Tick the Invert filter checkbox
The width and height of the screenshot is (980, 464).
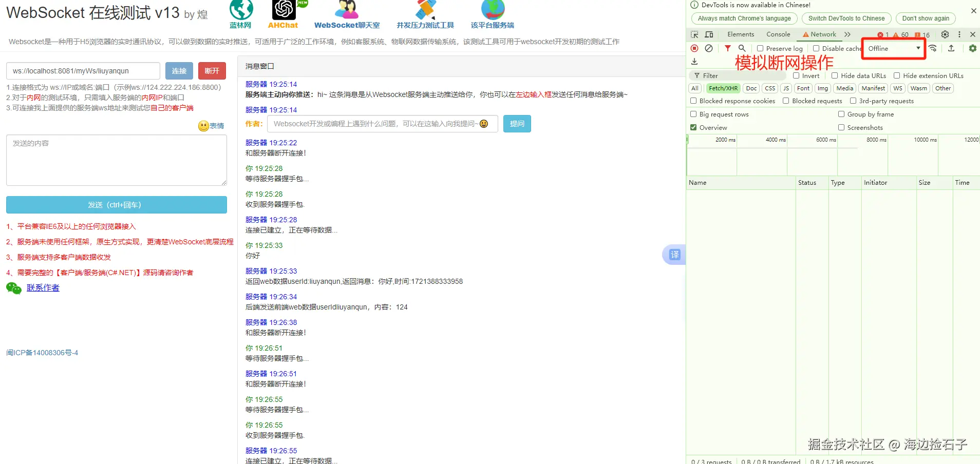coord(796,75)
